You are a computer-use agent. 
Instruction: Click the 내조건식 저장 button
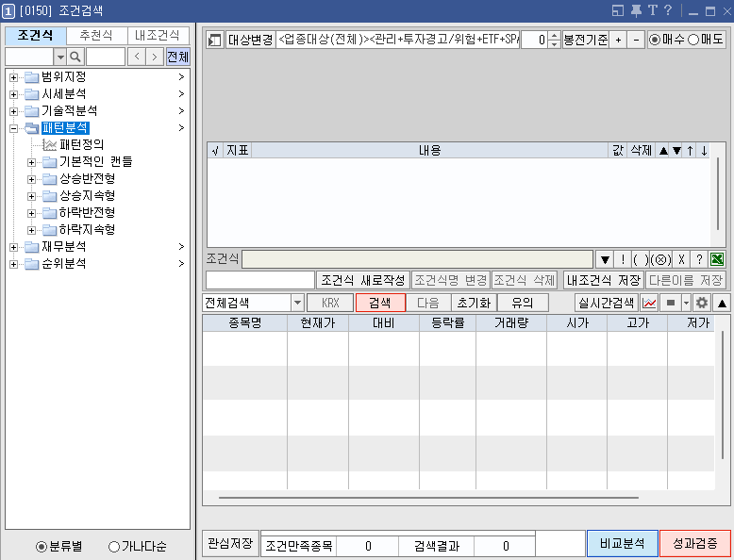(604, 280)
